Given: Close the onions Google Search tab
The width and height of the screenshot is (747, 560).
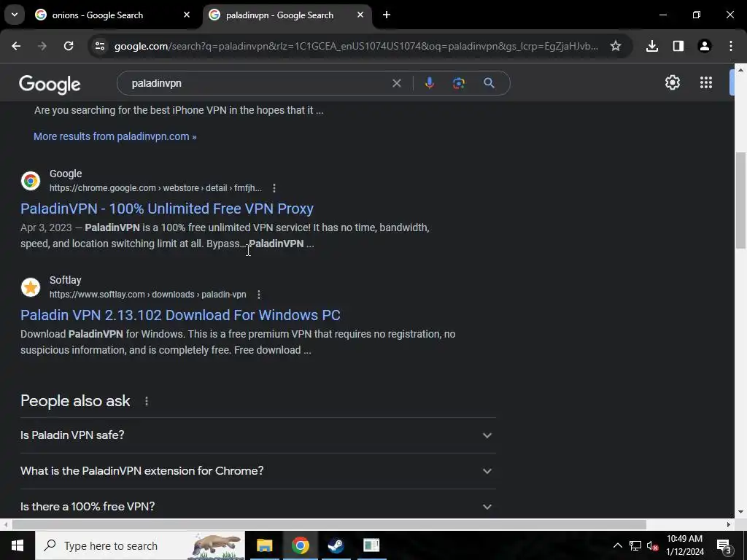Looking at the screenshot, I should click(187, 15).
